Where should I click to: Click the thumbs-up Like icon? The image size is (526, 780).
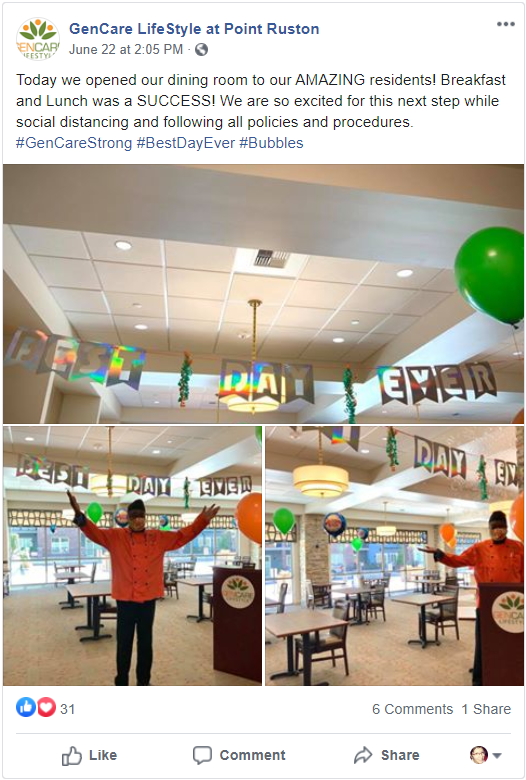click(x=72, y=755)
